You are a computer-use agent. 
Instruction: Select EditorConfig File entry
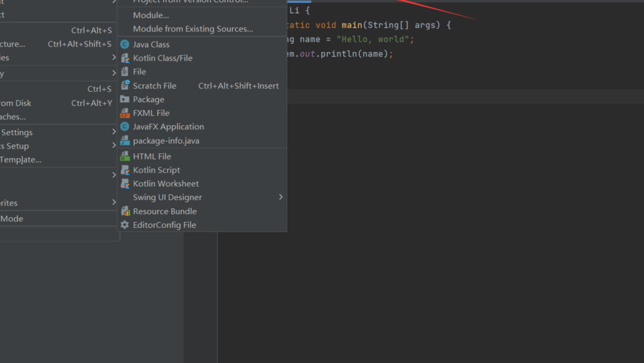(202, 225)
